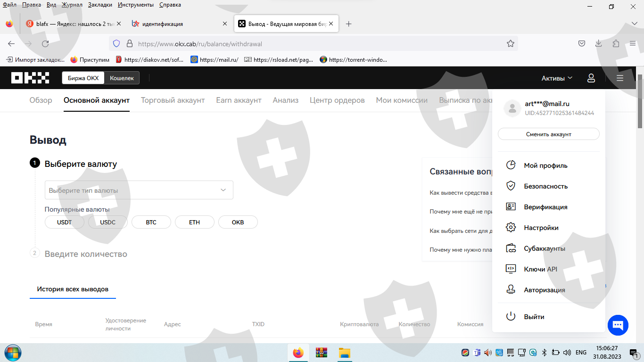This screenshot has width=644, height=362.
Task: Open the Инструменты menu in Firefox
Action: coord(136,5)
